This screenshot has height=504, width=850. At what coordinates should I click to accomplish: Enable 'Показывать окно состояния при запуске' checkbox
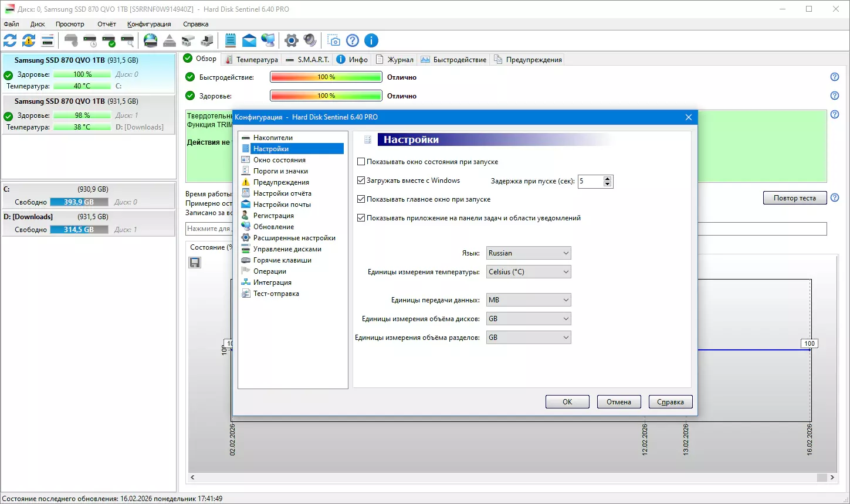click(x=361, y=162)
